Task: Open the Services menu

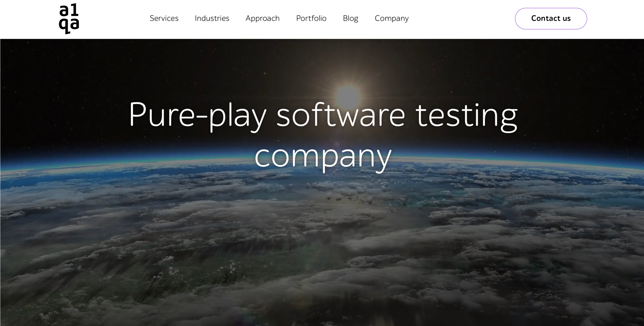Action: [x=164, y=18]
